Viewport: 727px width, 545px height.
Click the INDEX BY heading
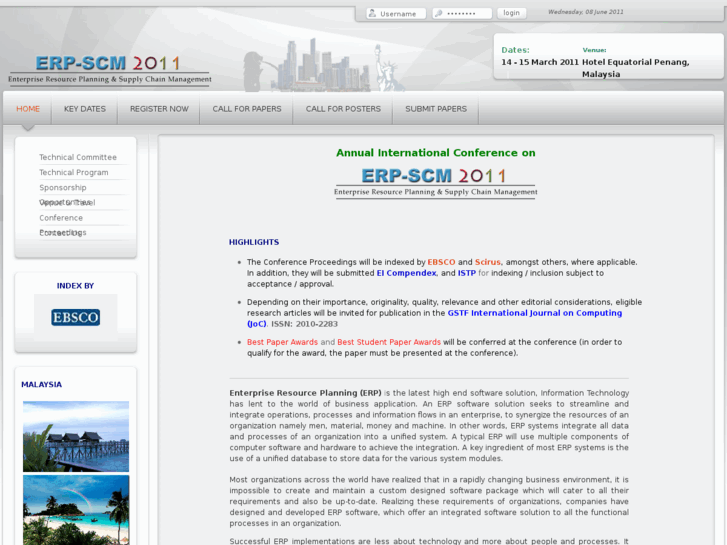click(x=75, y=286)
